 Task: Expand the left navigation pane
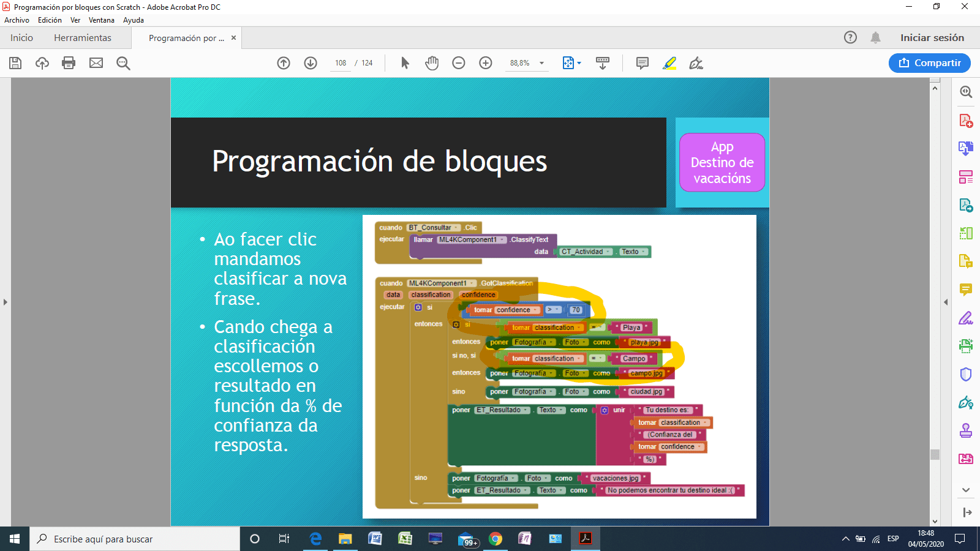click(6, 302)
